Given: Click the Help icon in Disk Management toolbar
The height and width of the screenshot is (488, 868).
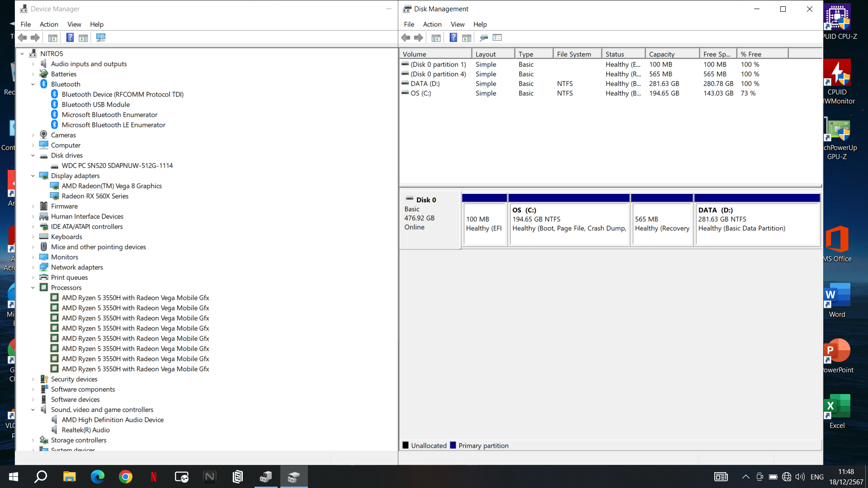Looking at the screenshot, I should [x=453, y=38].
